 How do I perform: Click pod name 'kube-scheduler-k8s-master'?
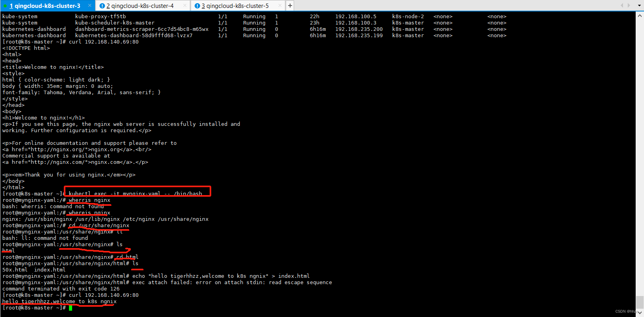click(x=115, y=23)
